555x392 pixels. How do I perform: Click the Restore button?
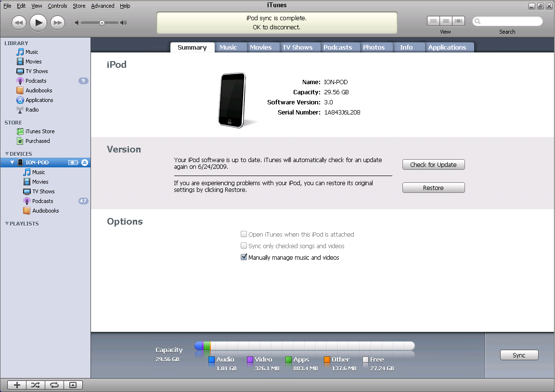click(x=434, y=188)
